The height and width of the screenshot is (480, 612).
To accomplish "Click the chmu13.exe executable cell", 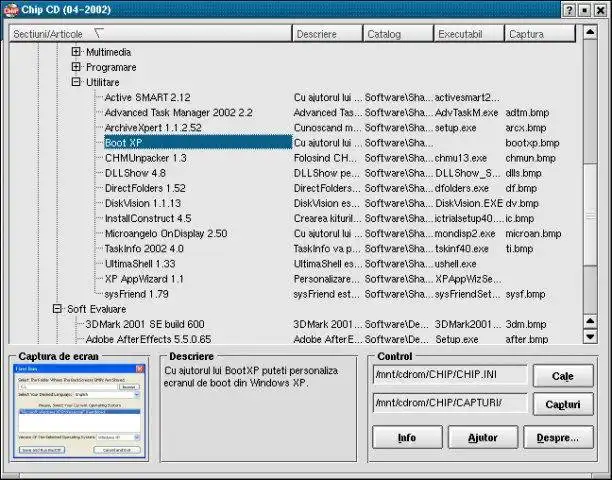I will (461, 158).
